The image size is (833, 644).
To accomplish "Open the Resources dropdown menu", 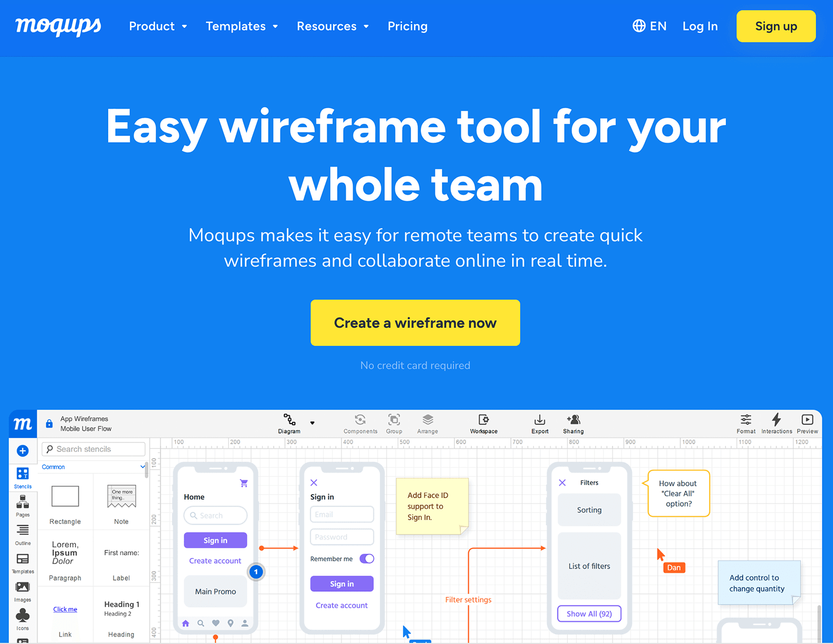I will 333,26.
